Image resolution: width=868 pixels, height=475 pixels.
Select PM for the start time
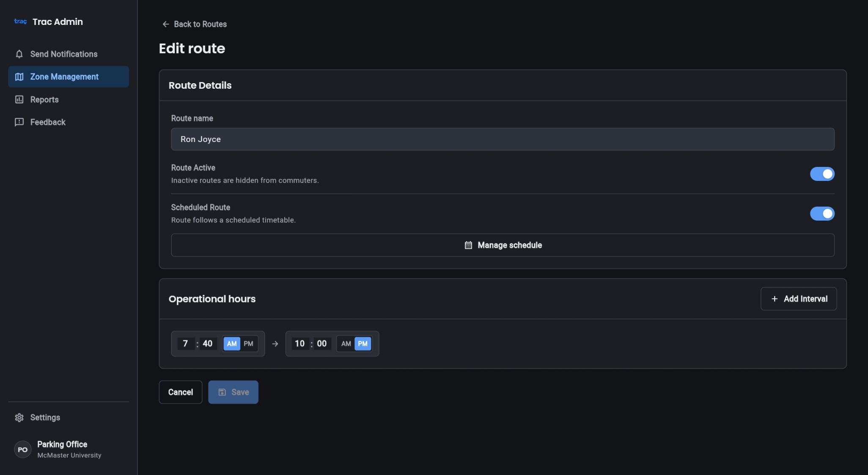pos(248,344)
